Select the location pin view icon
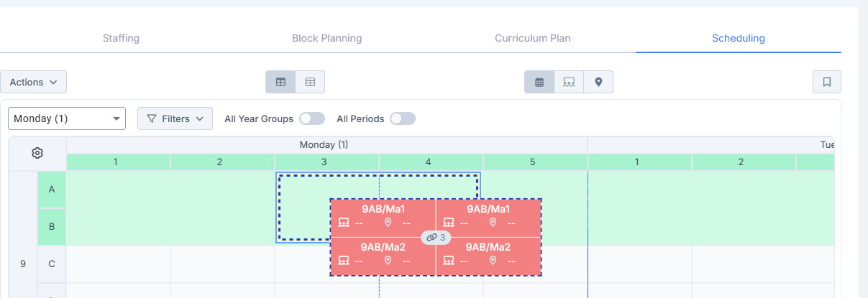 pos(598,82)
